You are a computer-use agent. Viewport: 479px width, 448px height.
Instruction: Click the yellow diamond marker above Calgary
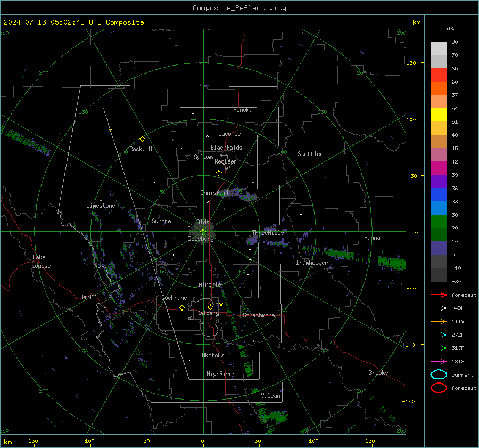tap(210, 307)
